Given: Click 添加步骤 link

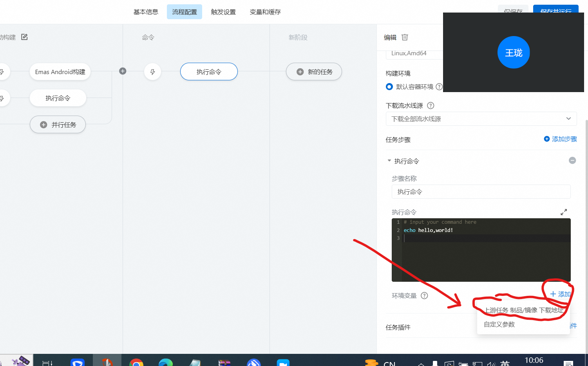Looking at the screenshot, I should 560,139.
